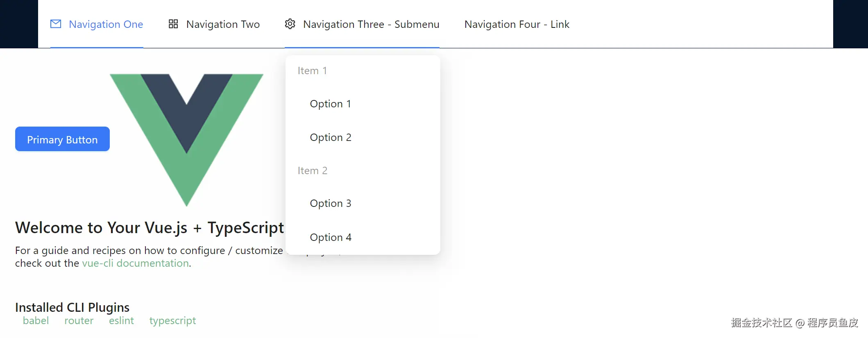Viewport: 868px width, 338px height.
Task: Open the eslint plugin link
Action: click(x=121, y=321)
